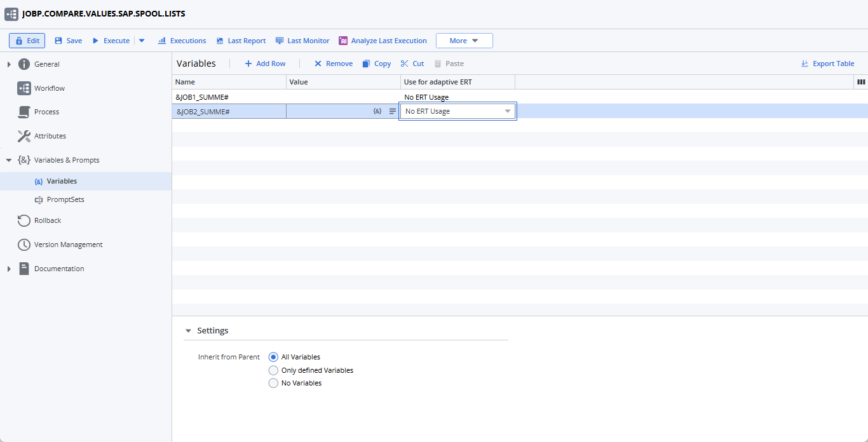Select the All Variables radio button

[273, 356]
